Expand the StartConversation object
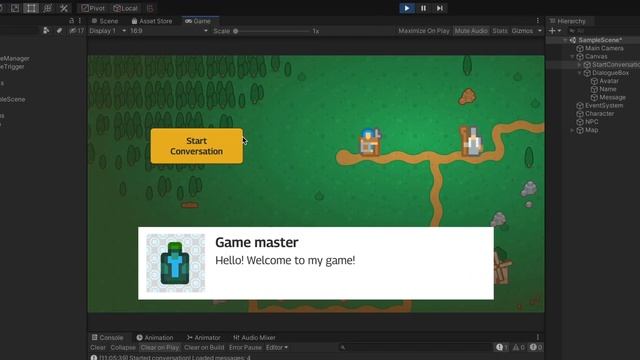640x360 pixels. 580,64
